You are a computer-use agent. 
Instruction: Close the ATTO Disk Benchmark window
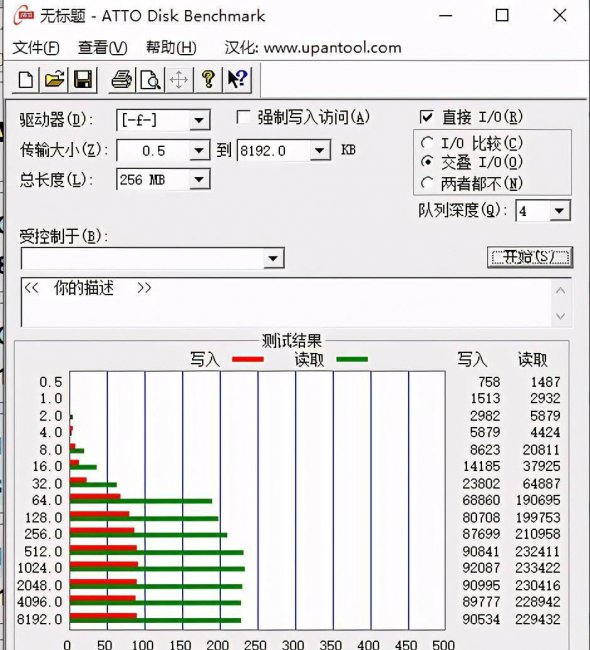[x=560, y=16]
